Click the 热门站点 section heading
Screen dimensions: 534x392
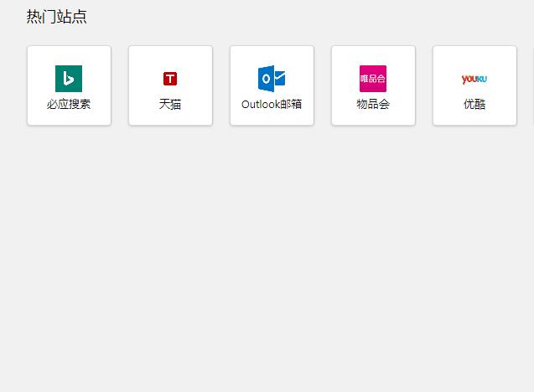pyautogui.click(x=56, y=17)
